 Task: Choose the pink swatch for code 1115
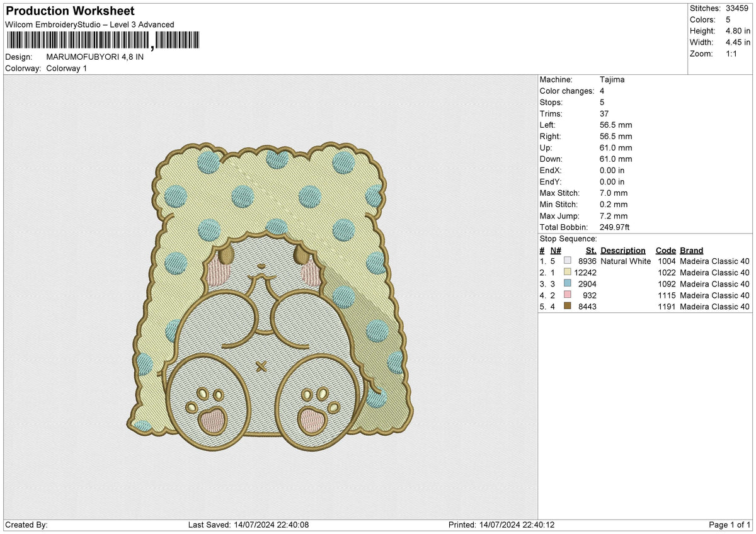(568, 295)
